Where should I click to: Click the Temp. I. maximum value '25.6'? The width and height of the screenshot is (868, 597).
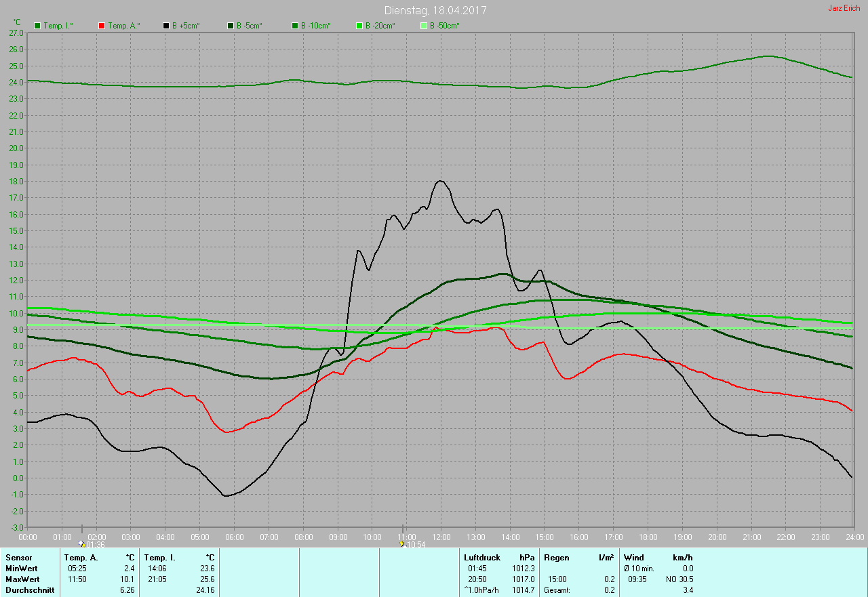[x=207, y=579]
